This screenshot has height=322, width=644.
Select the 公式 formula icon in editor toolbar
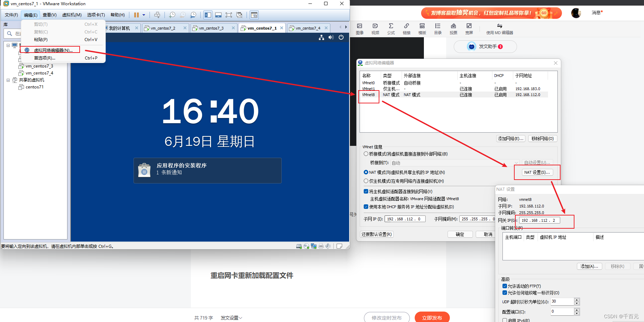click(391, 29)
